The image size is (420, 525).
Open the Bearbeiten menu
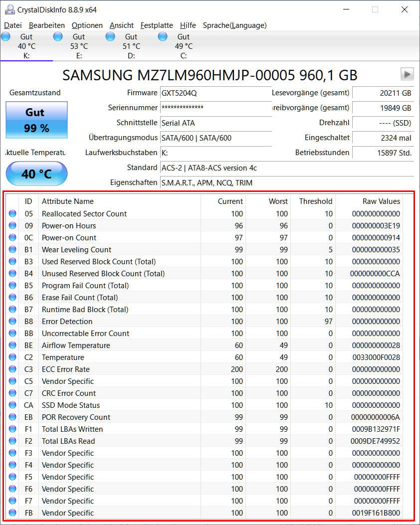46,25
